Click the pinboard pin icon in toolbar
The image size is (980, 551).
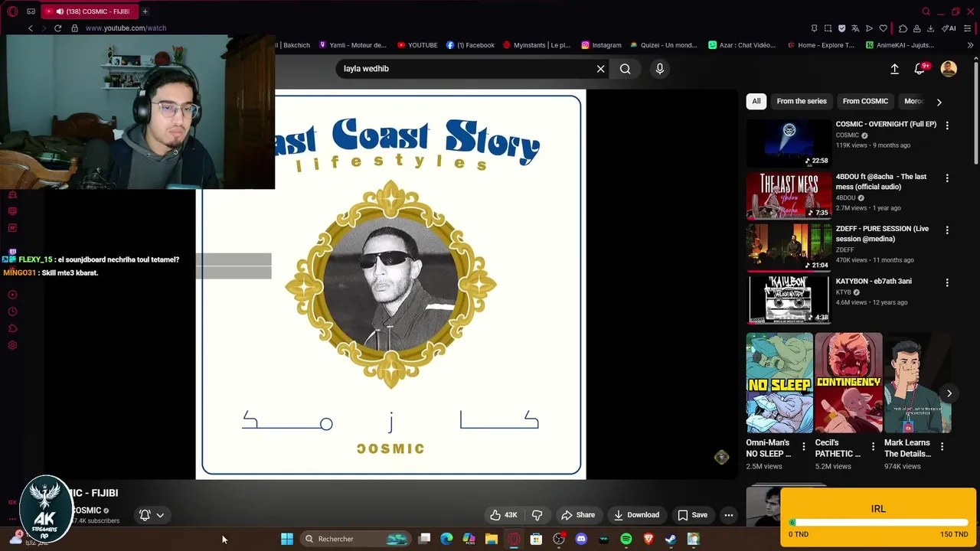pyautogui.click(x=814, y=28)
